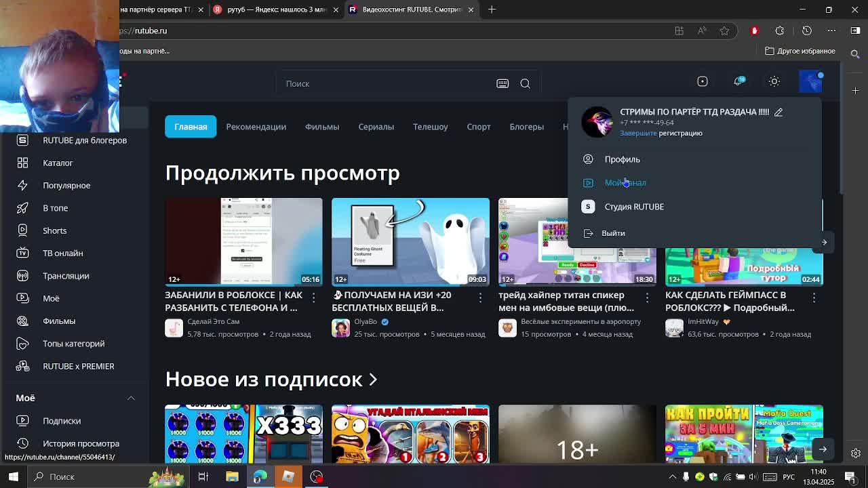
Task: Open more options for трейд хайпер титан video
Action: pos(647,298)
